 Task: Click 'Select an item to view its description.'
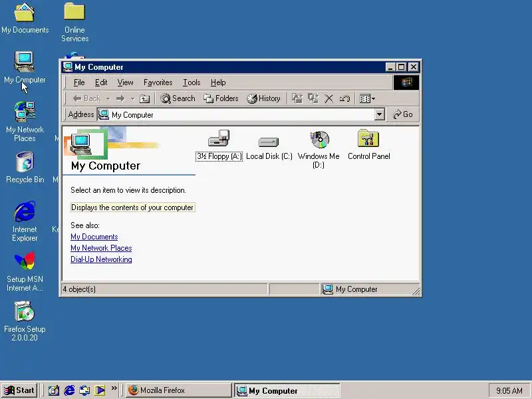tap(128, 190)
